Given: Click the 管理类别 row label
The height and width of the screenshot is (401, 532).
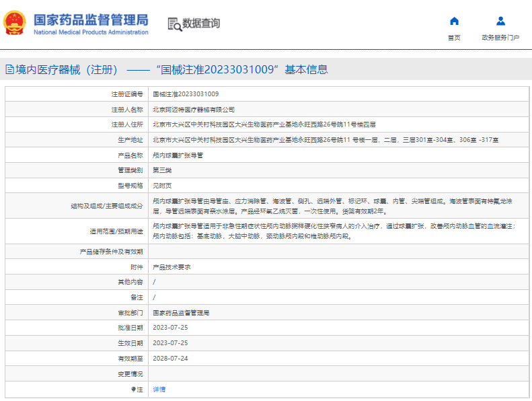Looking at the screenshot, I should coord(130,170).
